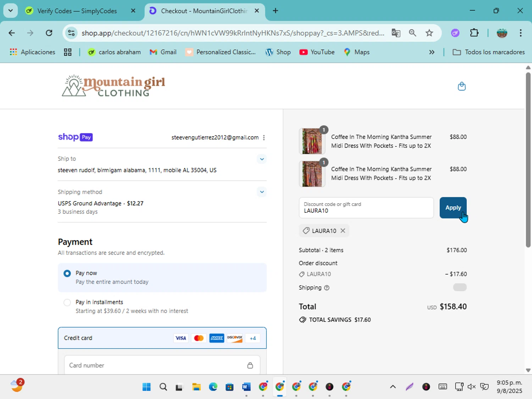
Task: Open the zoom magnifier in address bar
Action: tap(412, 33)
